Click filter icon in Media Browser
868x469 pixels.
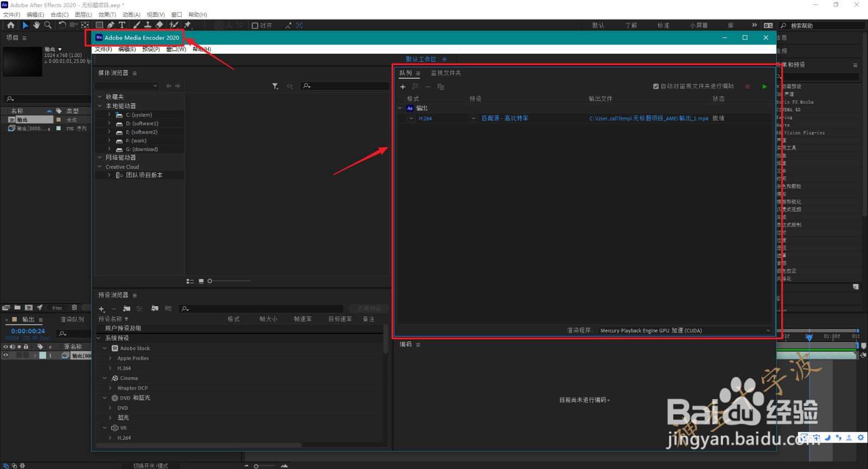275,86
